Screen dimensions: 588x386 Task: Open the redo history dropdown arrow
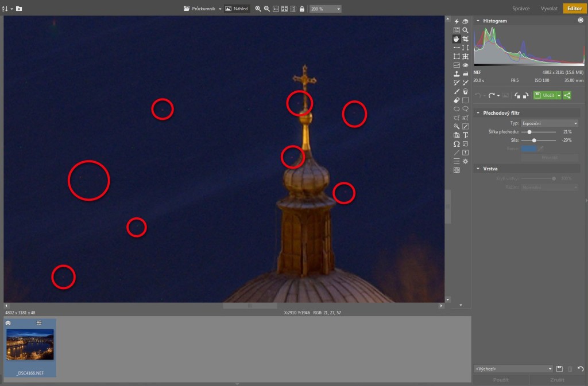(498, 95)
